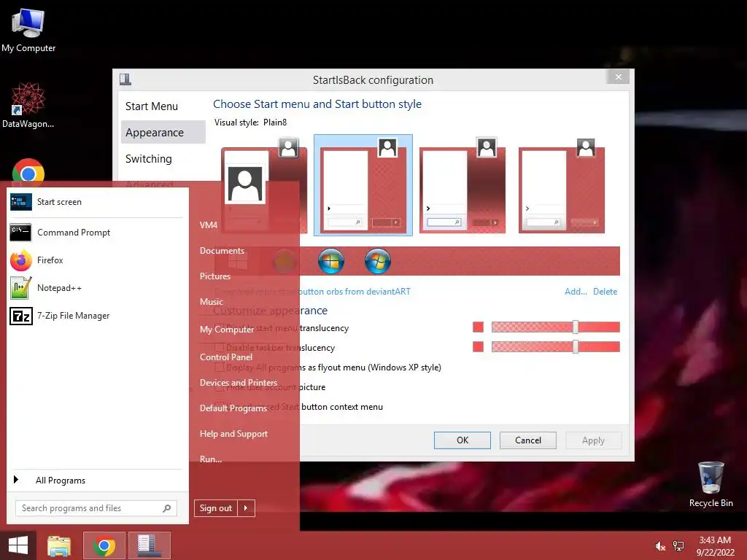Open the DataWagon desktop shortcut
The image size is (747, 560).
(x=28, y=105)
